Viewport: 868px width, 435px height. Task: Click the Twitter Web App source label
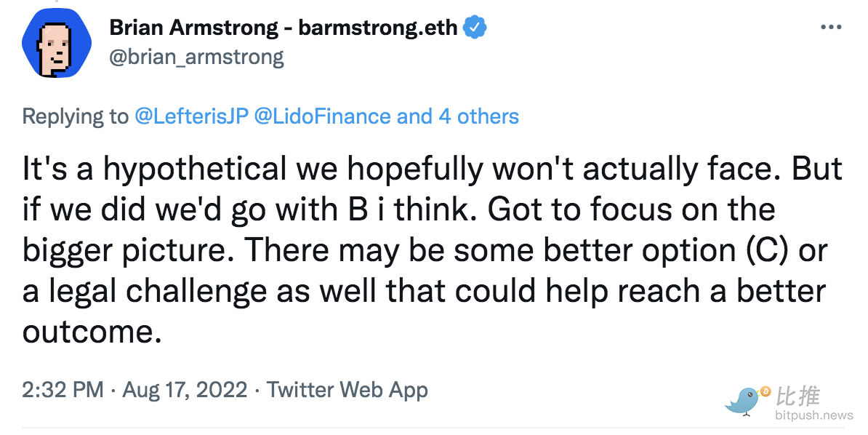(x=347, y=390)
